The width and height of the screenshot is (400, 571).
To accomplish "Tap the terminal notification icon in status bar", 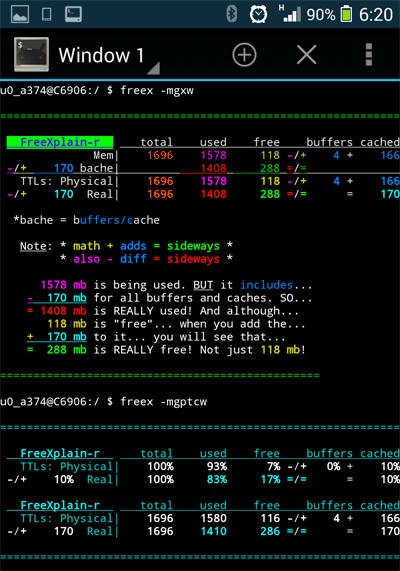I will pos(73,15).
